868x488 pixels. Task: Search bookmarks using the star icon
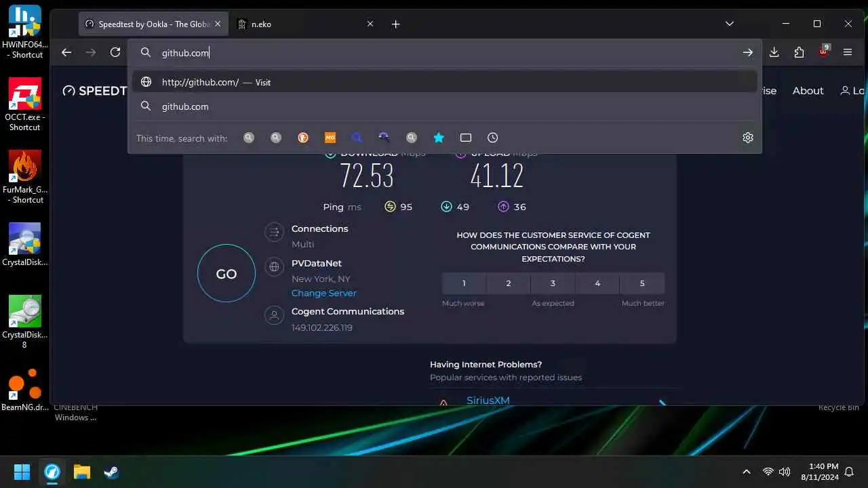click(x=439, y=138)
